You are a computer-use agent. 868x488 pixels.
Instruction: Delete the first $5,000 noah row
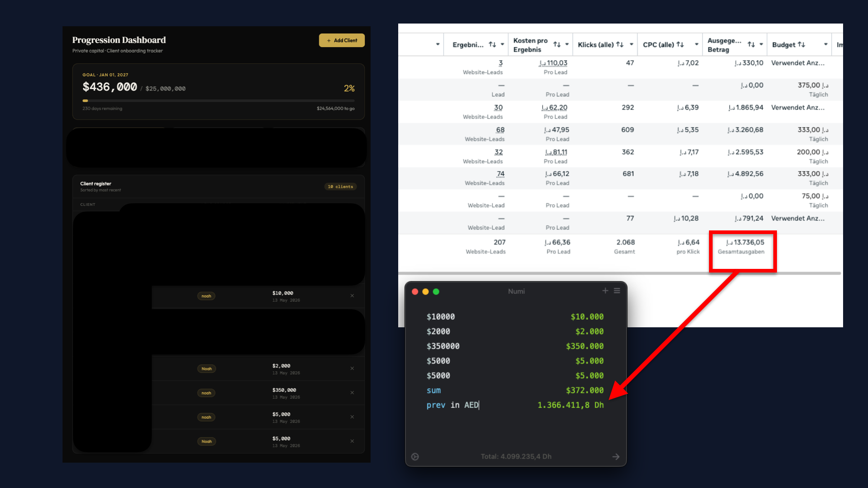click(x=352, y=417)
